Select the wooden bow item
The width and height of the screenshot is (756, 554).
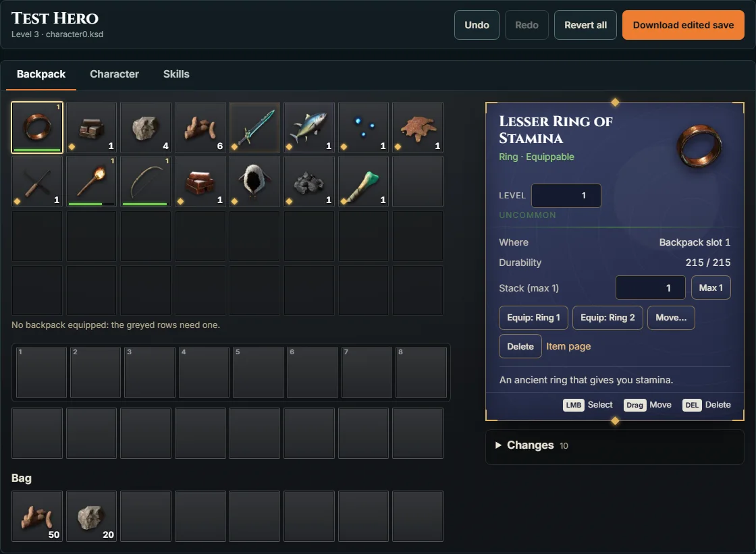(146, 182)
